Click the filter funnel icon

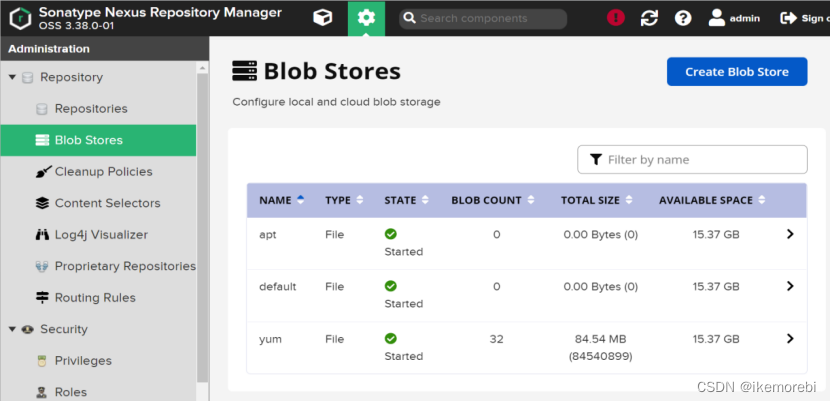pos(596,159)
